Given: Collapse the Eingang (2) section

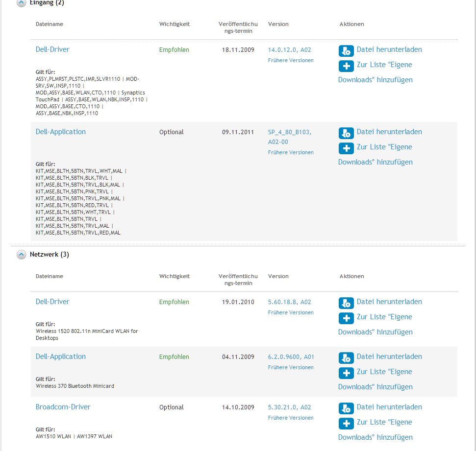Looking at the screenshot, I should click(x=21, y=3).
